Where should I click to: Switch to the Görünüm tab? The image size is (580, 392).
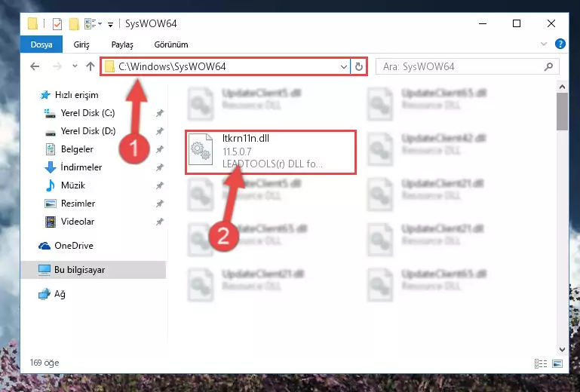point(171,44)
